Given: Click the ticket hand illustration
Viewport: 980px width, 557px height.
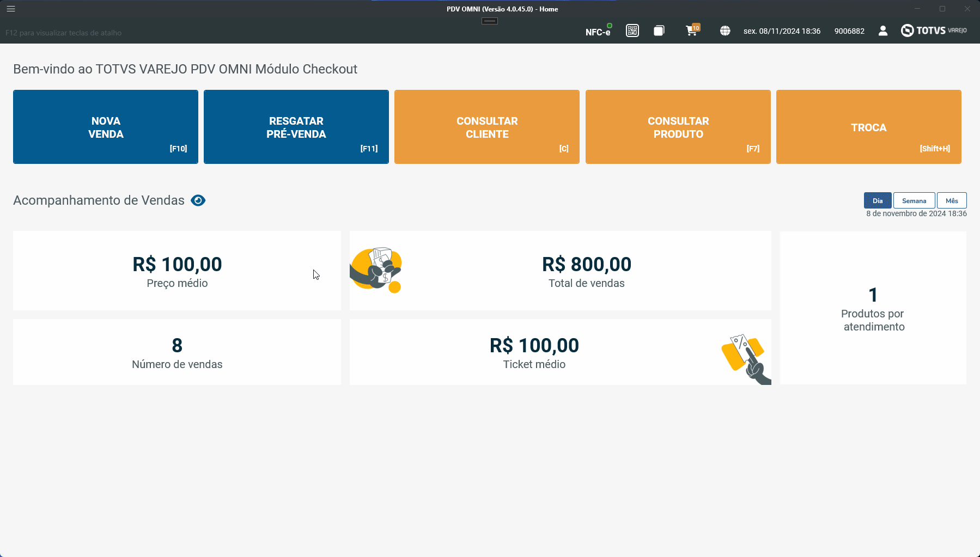Looking at the screenshot, I should coord(746,359).
